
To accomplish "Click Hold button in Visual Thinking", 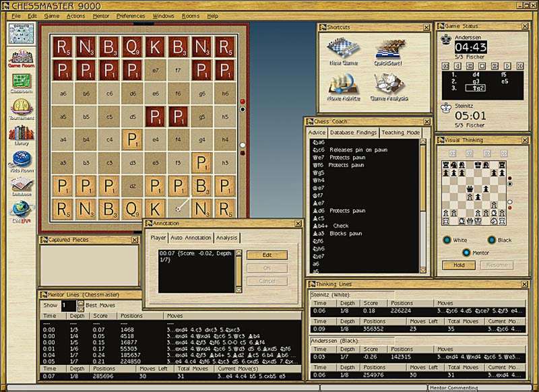I will pyautogui.click(x=459, y=265).
